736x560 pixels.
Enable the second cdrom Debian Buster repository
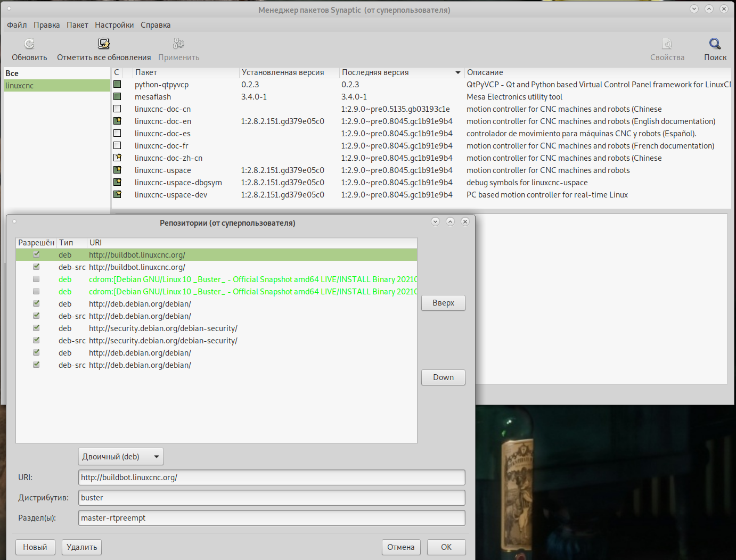36,291
